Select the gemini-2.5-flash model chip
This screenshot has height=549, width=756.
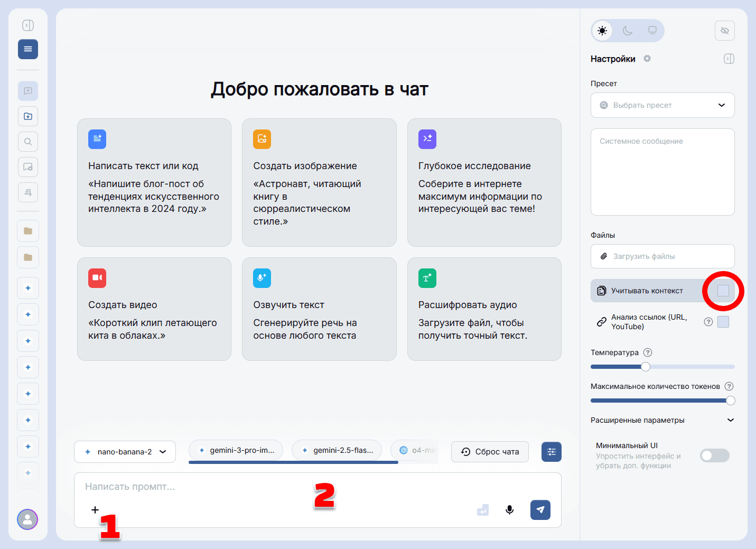point(337,450)
